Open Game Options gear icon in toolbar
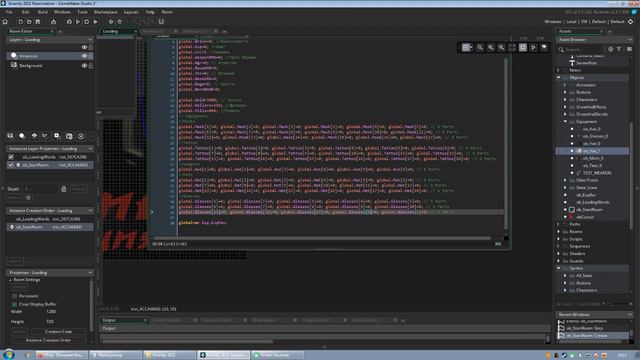This screenshot has height=360, width=640. tap(111, 22)
